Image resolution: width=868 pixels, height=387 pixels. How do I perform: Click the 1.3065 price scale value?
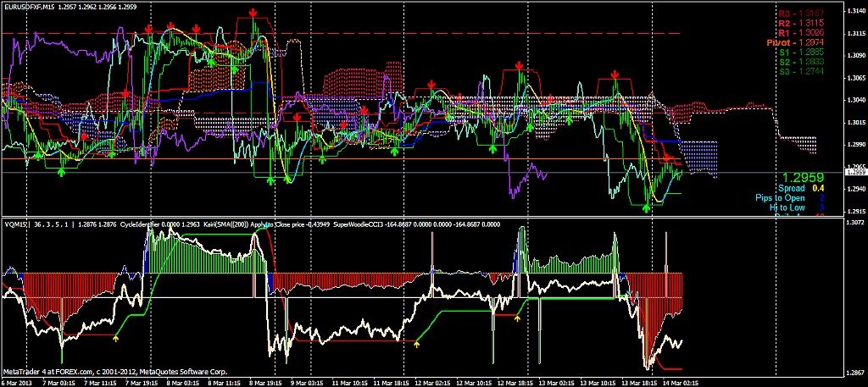point(856,78)
